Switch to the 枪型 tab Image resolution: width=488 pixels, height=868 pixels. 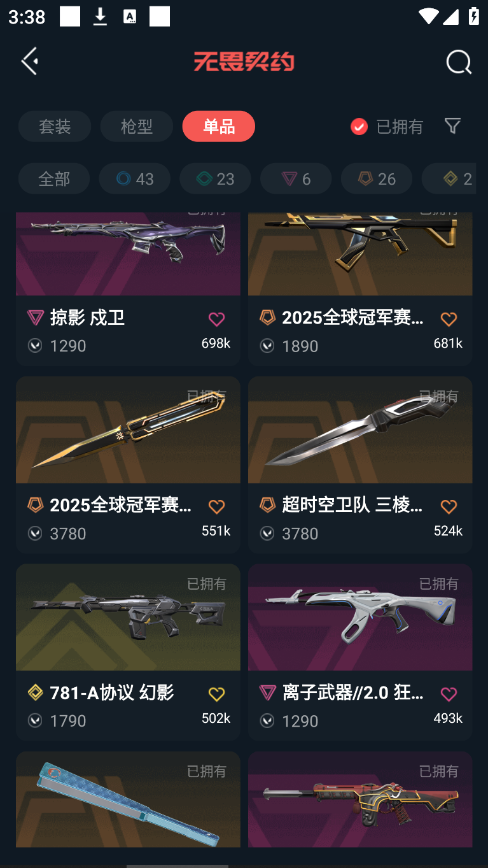(x=137, y=126)
